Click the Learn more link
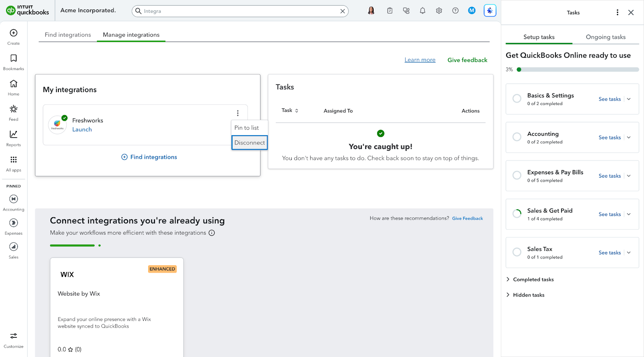The image size is (644, 357). [420, 60]
